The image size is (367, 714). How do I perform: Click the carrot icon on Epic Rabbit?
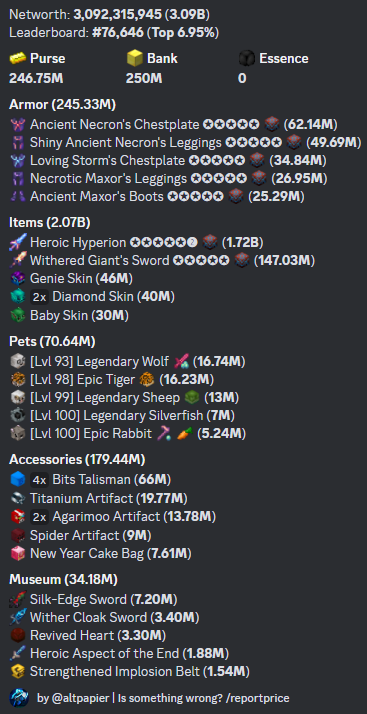(184, 434)
